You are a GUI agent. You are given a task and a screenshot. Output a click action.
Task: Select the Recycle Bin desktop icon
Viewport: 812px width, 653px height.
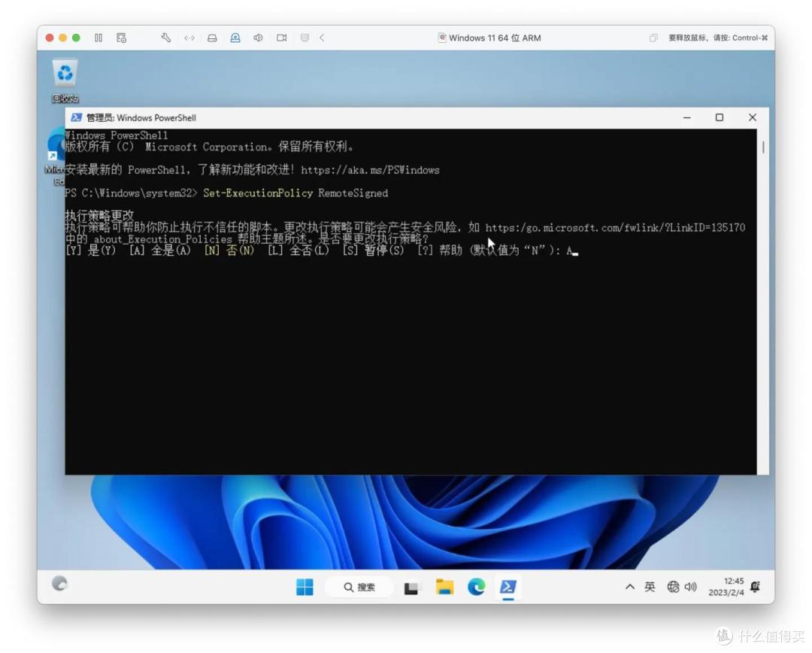point(65,80)
